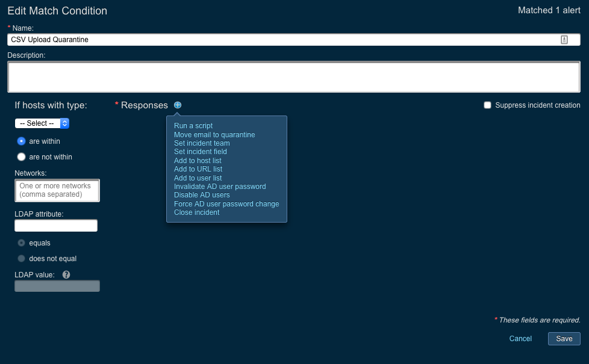Select the "are not within" radio option
Image resolution: width=589 pixels, height=364 pixels.
pos(22,157)
